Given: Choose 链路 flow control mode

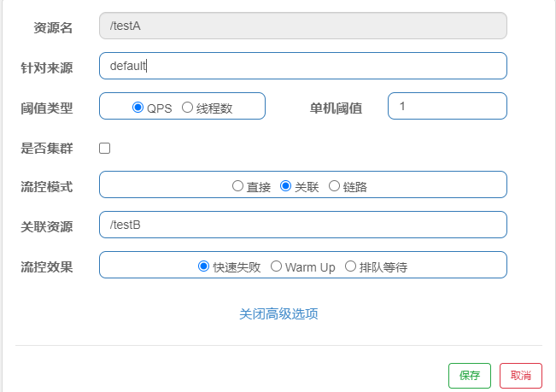Looking at the screenshot, I should click(334, 185).
